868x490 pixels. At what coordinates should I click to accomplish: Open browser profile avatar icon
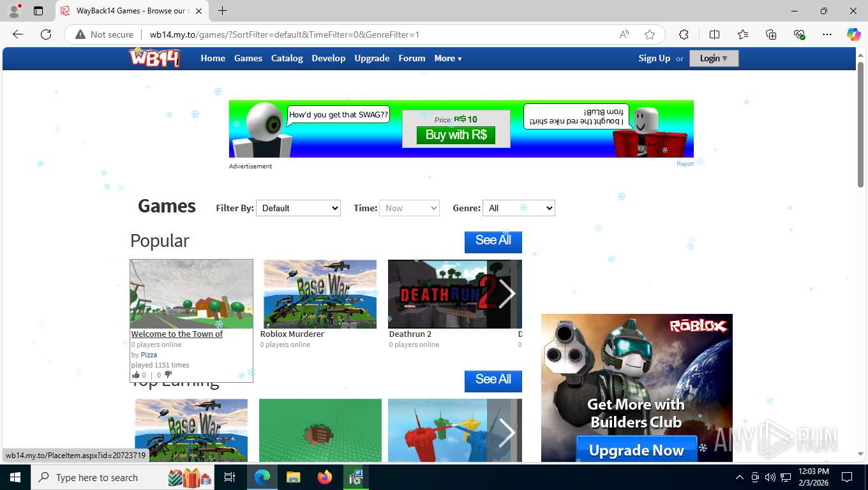tap(14, 10)
